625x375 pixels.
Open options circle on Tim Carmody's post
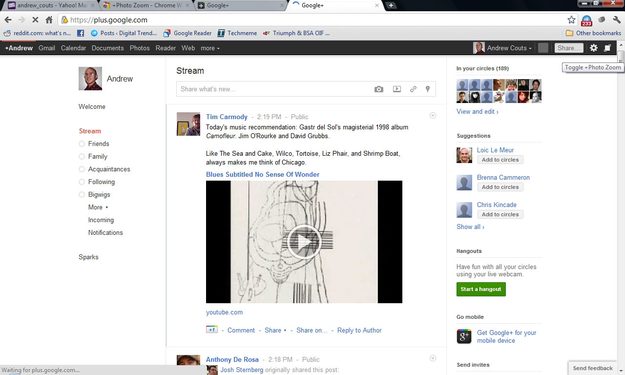coord(432,116)
